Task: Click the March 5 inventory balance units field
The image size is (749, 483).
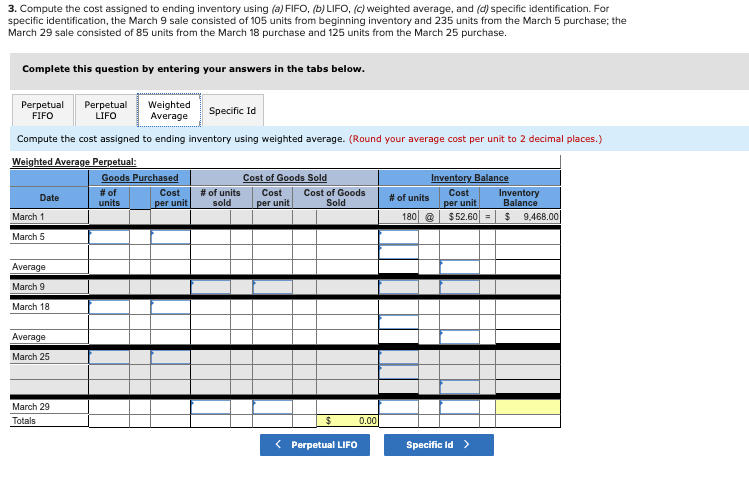Action: [398, 237]
